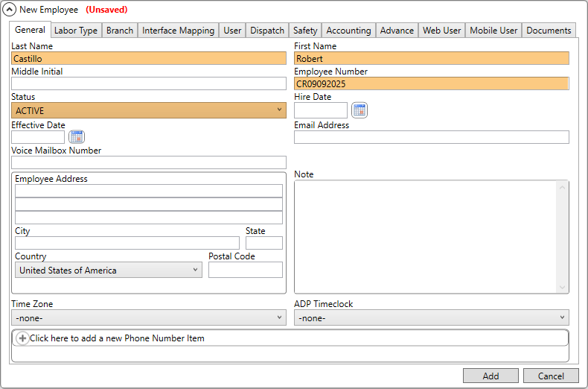Go to the Accounting tab

coord(348,31)
